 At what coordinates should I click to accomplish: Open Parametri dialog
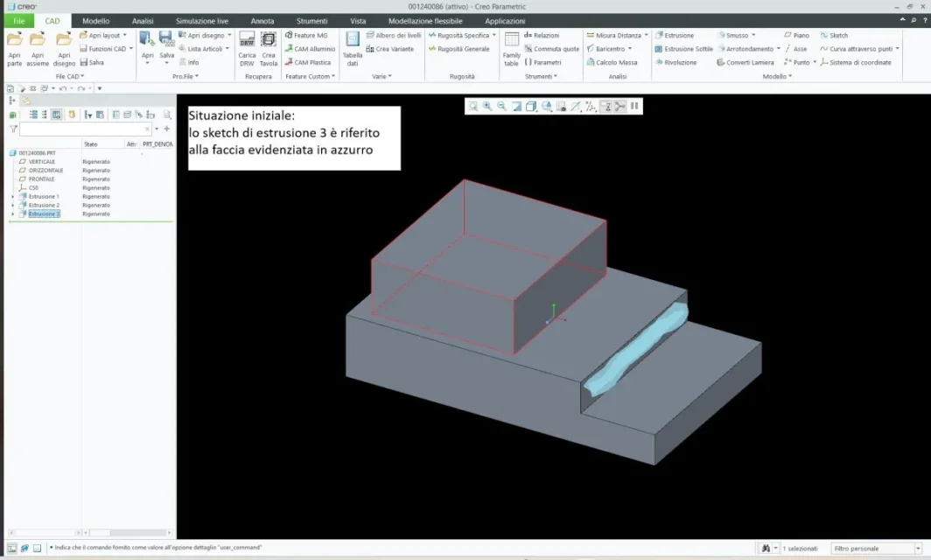tap(542, 62)
